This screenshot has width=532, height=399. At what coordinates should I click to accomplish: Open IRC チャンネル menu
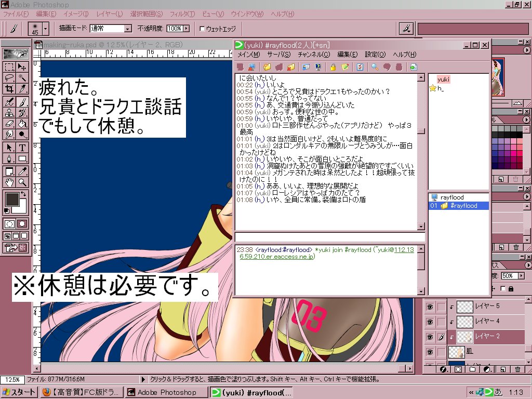[314, 55]
